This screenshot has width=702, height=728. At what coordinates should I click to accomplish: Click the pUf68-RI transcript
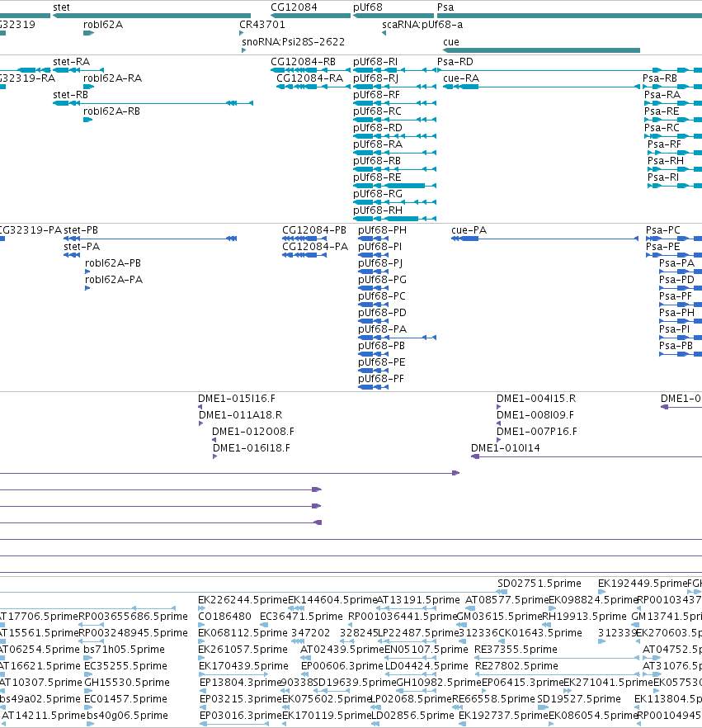(395, 70)
